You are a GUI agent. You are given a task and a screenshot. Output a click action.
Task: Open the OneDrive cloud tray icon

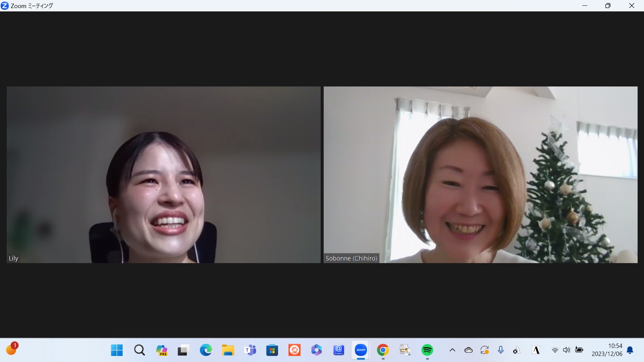click(469, 350)
